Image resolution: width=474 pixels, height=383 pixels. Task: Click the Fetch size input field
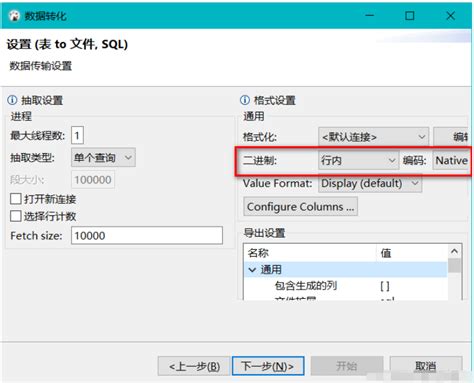[x=147, y=235]
